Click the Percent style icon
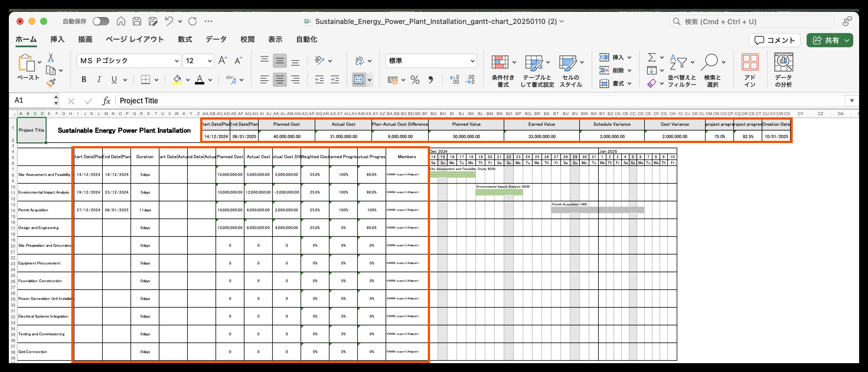 click(x=415, y=80)
